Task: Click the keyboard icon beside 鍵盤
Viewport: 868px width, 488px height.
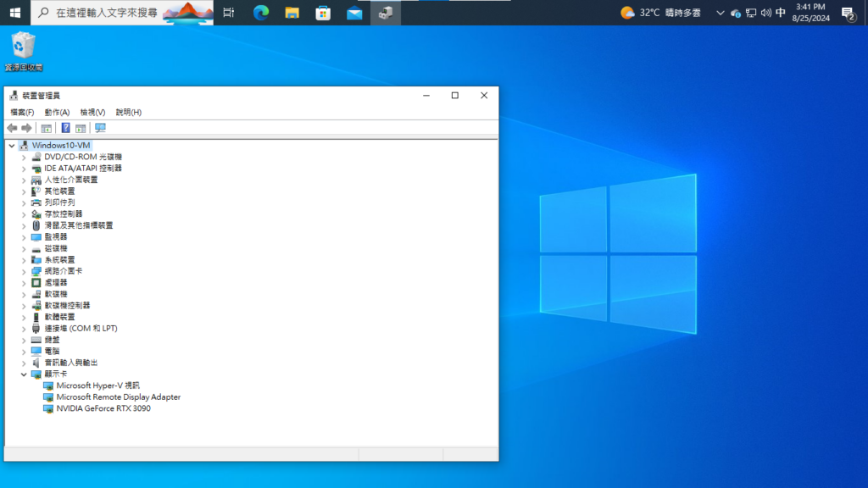Action: (x=36, y=340)
